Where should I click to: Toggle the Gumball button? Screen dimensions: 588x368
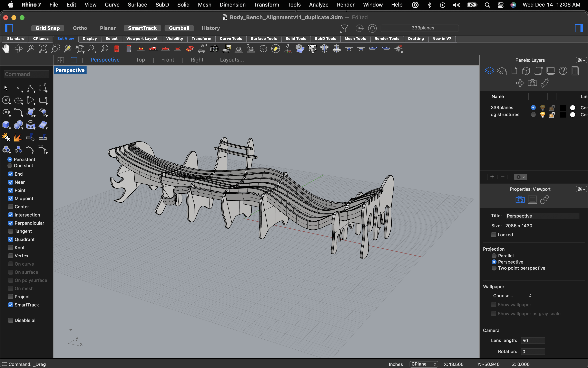pos(179,28)
